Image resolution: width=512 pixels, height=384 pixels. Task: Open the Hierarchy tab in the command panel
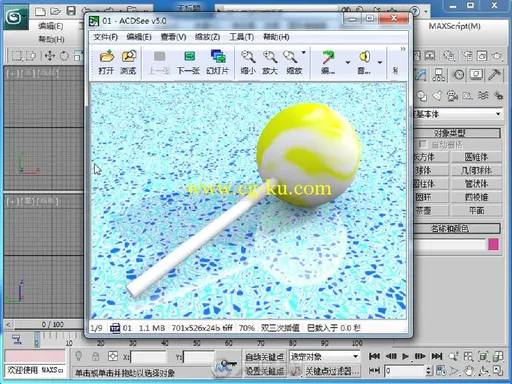click(x=439, y=75)
